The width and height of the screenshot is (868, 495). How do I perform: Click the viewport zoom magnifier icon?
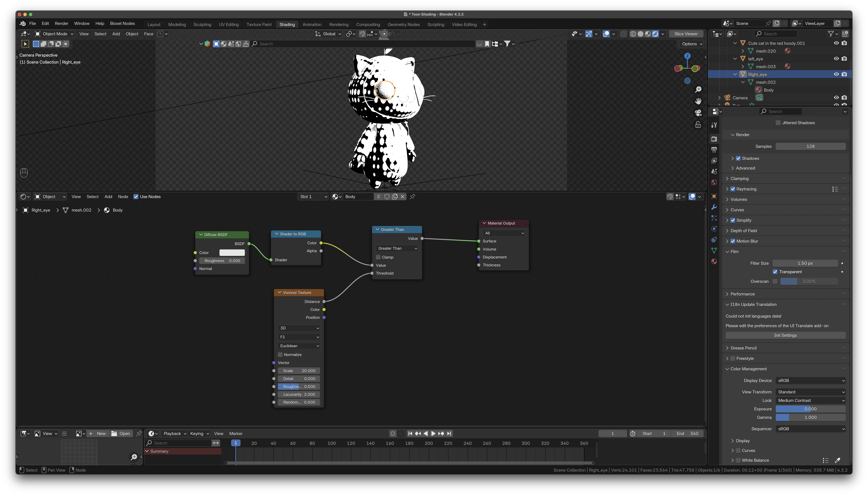(x=698, y=89)
